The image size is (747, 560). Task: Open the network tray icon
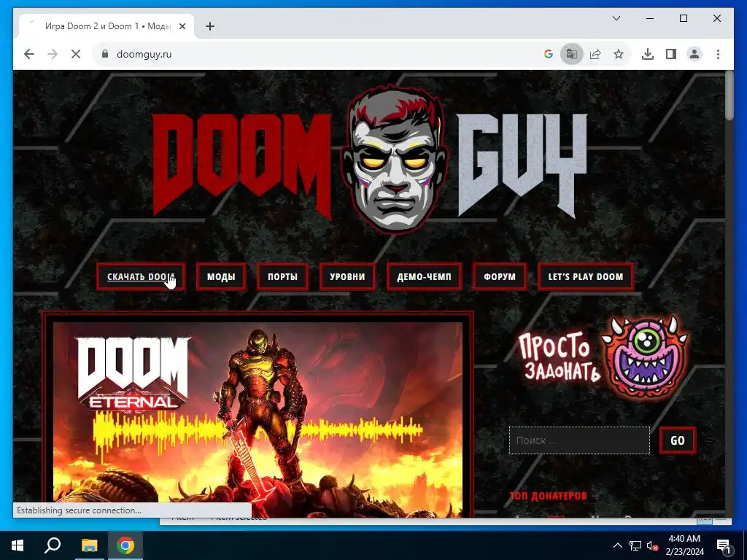point(635,545)
